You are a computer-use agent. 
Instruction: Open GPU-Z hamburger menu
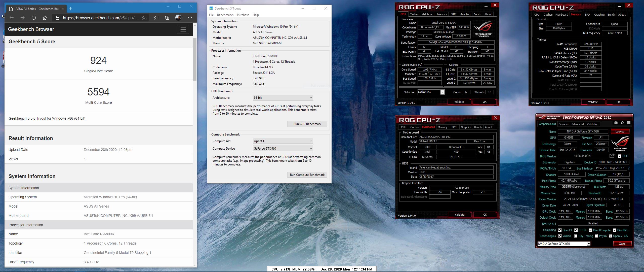tap(629, 123)
